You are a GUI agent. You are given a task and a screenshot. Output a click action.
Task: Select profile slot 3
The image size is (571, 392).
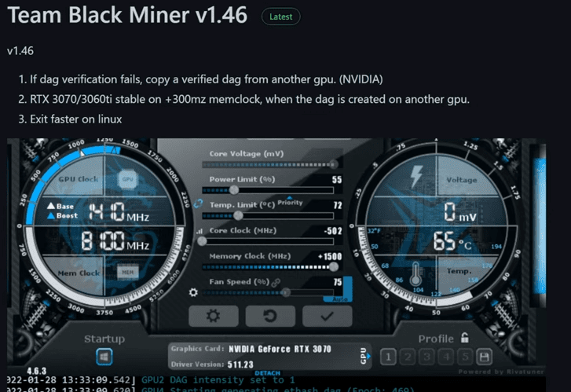(x=426, y=357)
